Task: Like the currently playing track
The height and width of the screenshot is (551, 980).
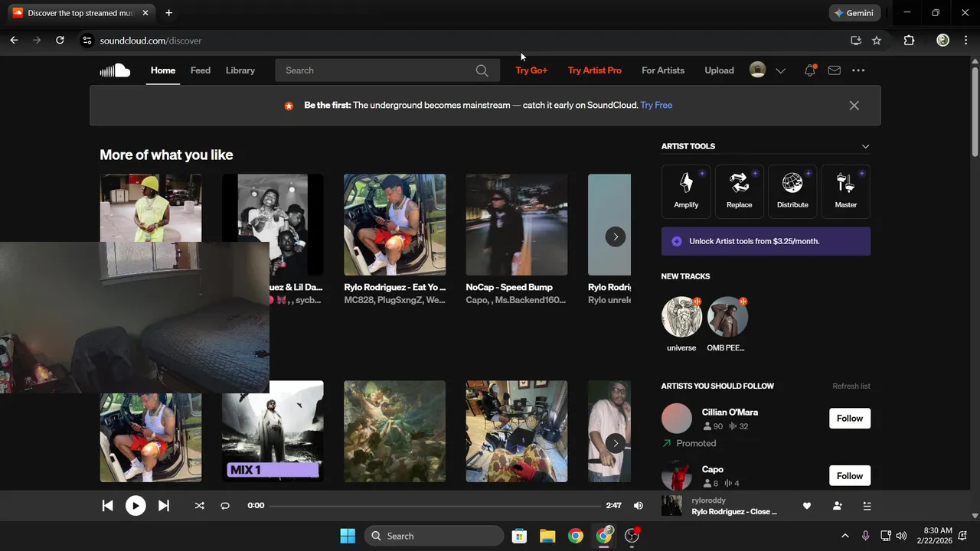Action: point(806,506)
